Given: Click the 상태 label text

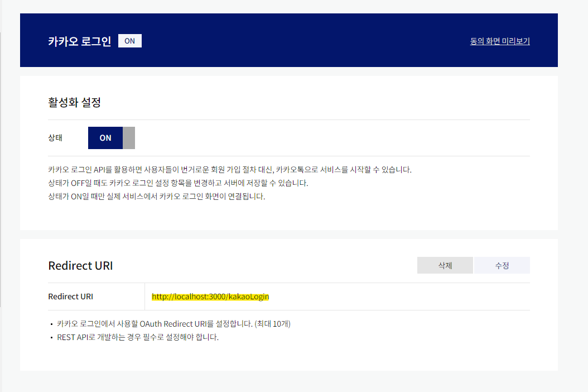Looking at the screenshot, I should point(55,138).
